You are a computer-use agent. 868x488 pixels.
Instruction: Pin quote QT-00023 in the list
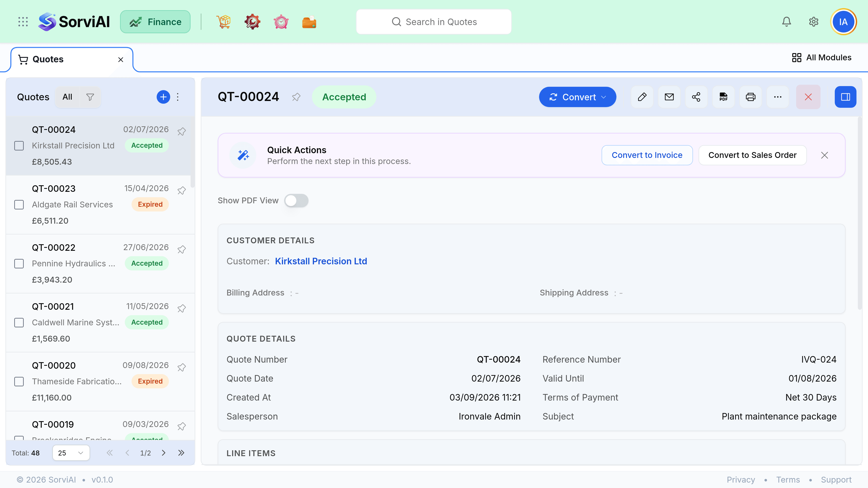click(x=182, y=190)
